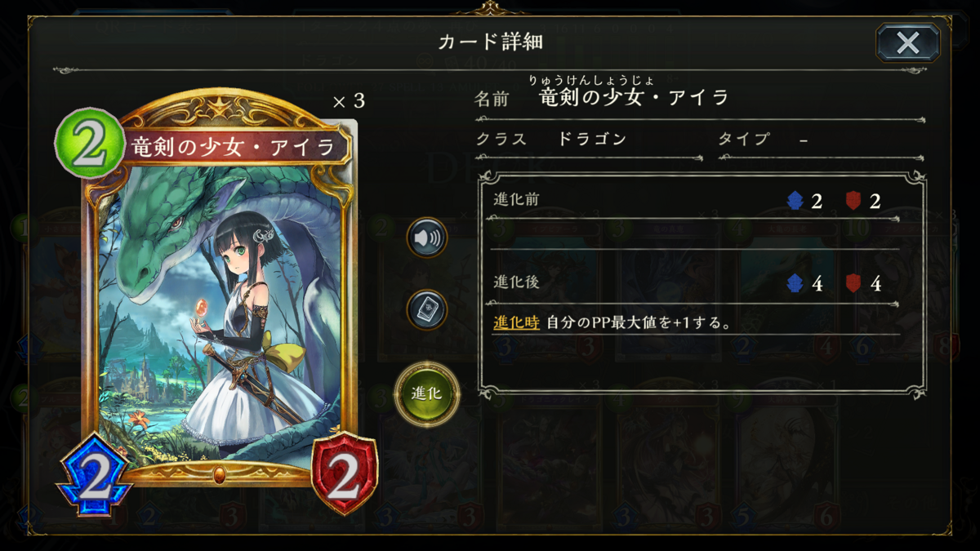Image resolution: width=980 pixels, height=551 pixels.
Task: Select the タイプ field
Action: click(821, 140)
